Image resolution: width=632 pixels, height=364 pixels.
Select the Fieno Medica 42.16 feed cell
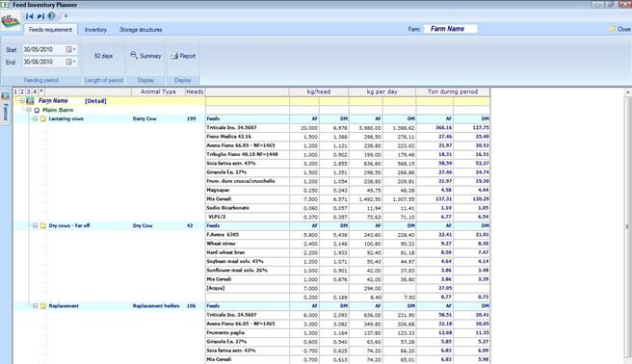pyautogui.click(x=247, y=137)
